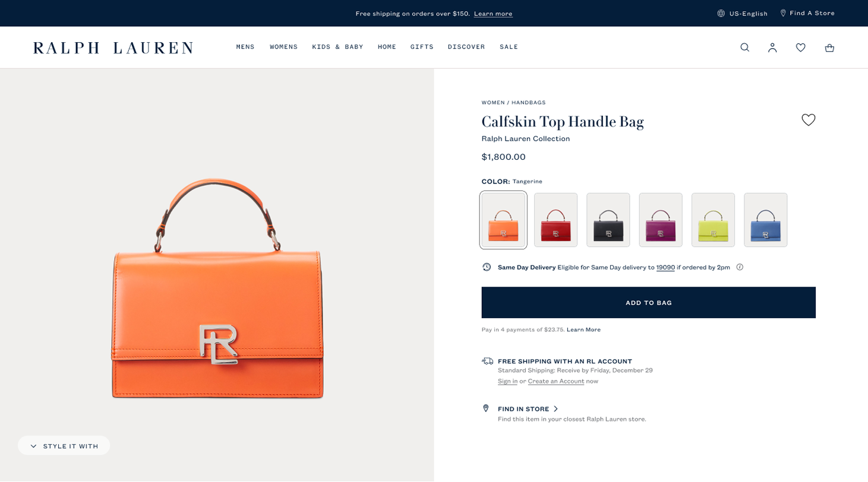This screenshot has width=868, height=482.
Task: Expand the Style It With panel
Action: point(64,446)
